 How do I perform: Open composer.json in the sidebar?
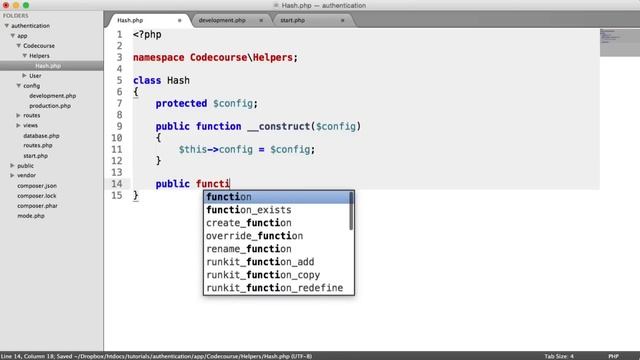[x=37, y=186]
